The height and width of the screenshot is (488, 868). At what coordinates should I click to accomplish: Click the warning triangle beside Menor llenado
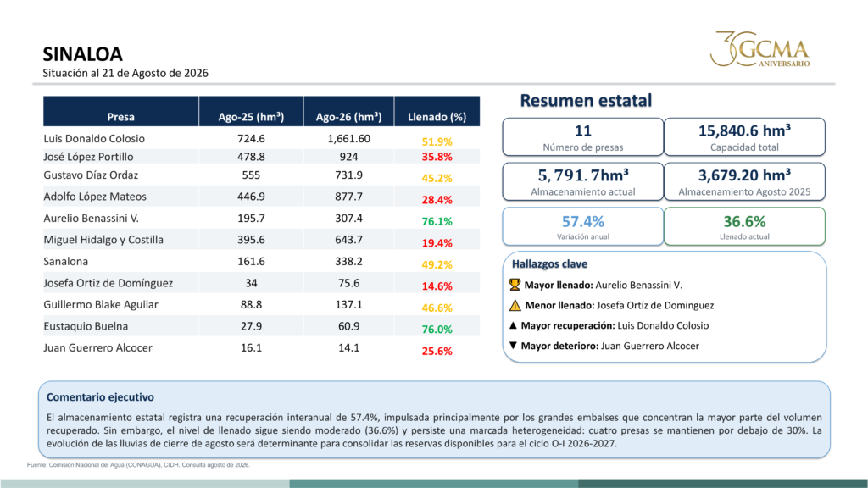(515, 305)
